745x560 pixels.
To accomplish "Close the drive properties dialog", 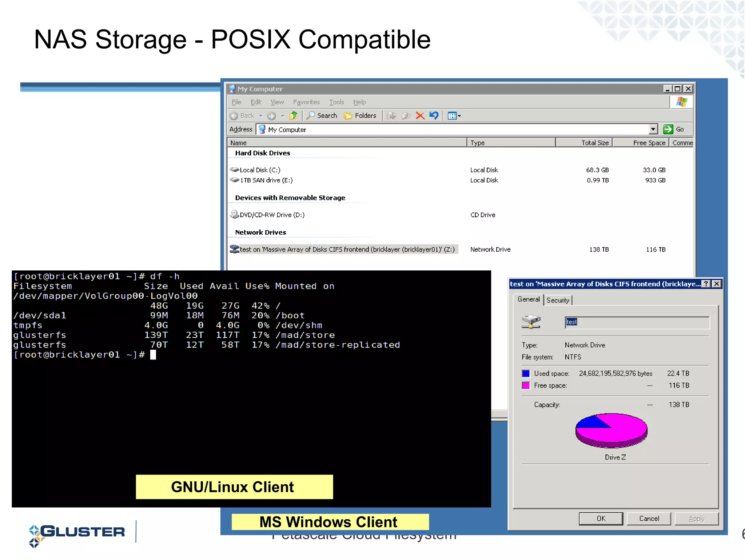I will pyautogui.click(x=716, y=284).
